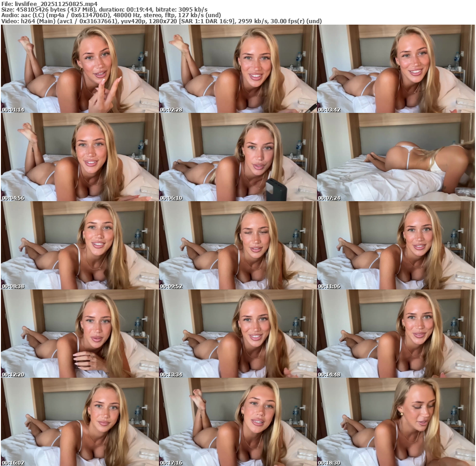Open the 00:06:10 frame thumbnail

[x=238, y=157]
